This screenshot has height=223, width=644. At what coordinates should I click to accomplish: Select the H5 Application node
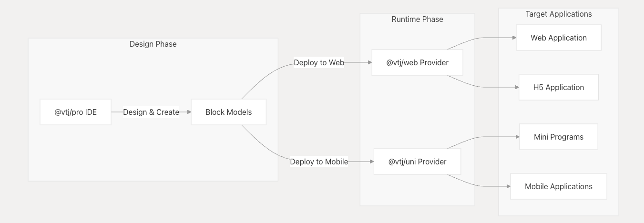click(x=558, y=87)
